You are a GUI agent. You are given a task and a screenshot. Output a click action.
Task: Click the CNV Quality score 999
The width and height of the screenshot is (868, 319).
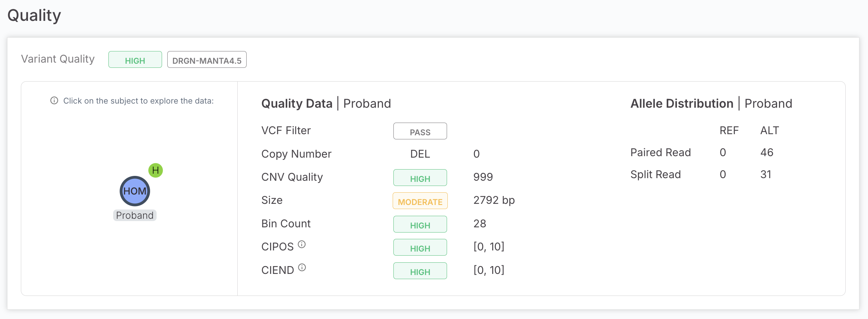(x=483, y=177)
